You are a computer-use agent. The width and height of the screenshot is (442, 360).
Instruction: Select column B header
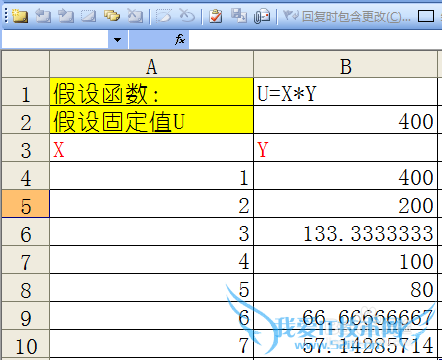point(346,64)
